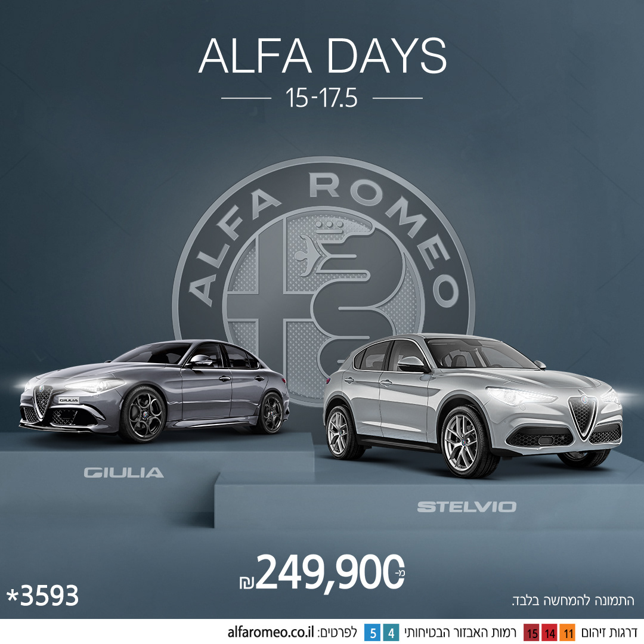Click the silver Stelvio SUV image
Viewport: 644px width, 644px height.
pyautogui.click(x=472, y=404)
